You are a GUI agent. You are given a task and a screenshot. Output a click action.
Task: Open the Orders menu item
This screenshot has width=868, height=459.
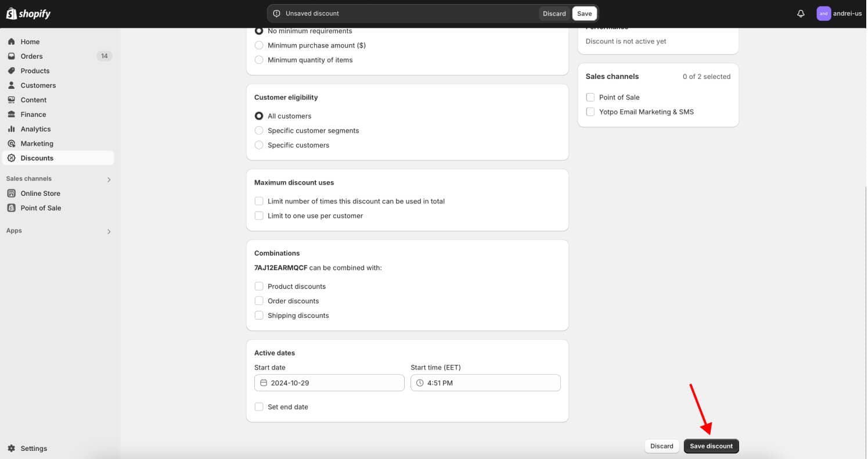[x=58, y=56]
